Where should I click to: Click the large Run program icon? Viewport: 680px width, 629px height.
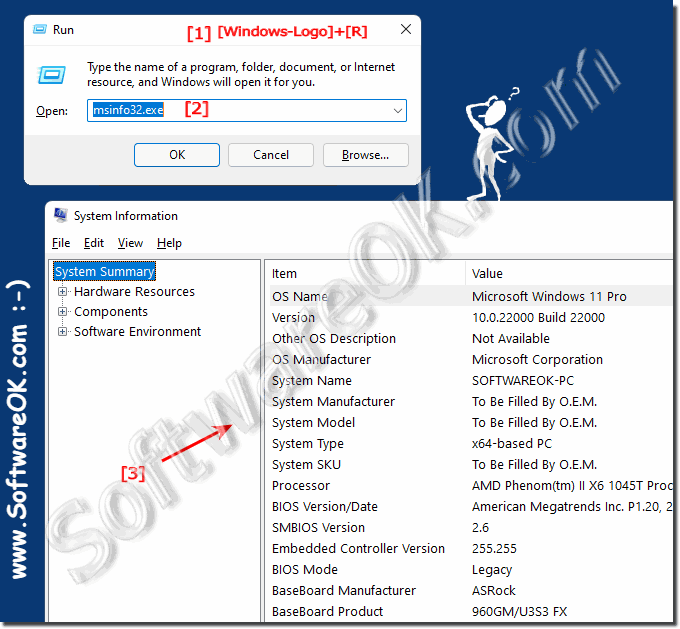tap(52, 75)
